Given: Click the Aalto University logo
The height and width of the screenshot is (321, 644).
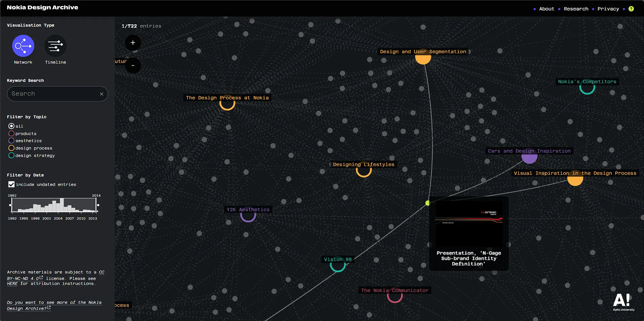Looking at the screenshot, I should click(x=623, y=302).
